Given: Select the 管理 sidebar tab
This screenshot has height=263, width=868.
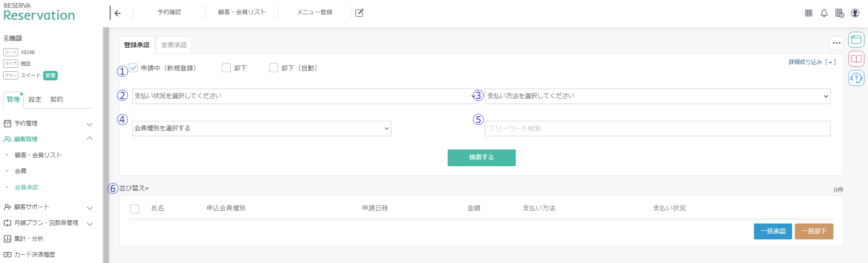Looking at the screenshot, I should click(13, 99).
